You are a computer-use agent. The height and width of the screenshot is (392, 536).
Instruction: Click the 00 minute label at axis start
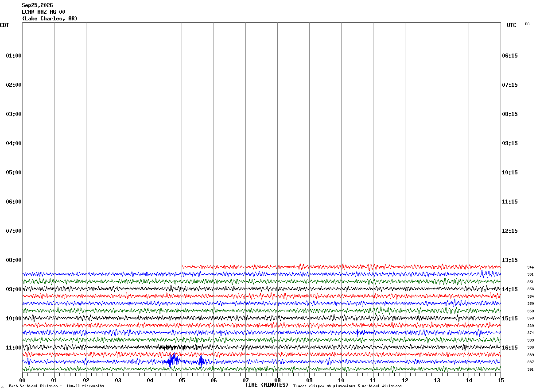click(22, 380)
